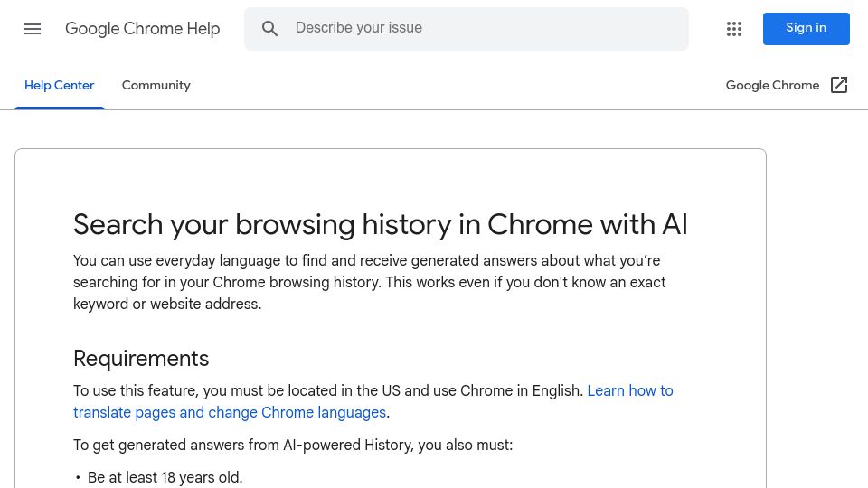
Task: Click the search magnifier icon
Action: 269,29
